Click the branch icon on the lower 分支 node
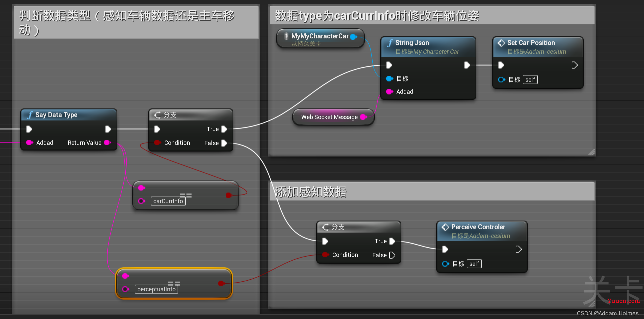 tap(325, 227)
